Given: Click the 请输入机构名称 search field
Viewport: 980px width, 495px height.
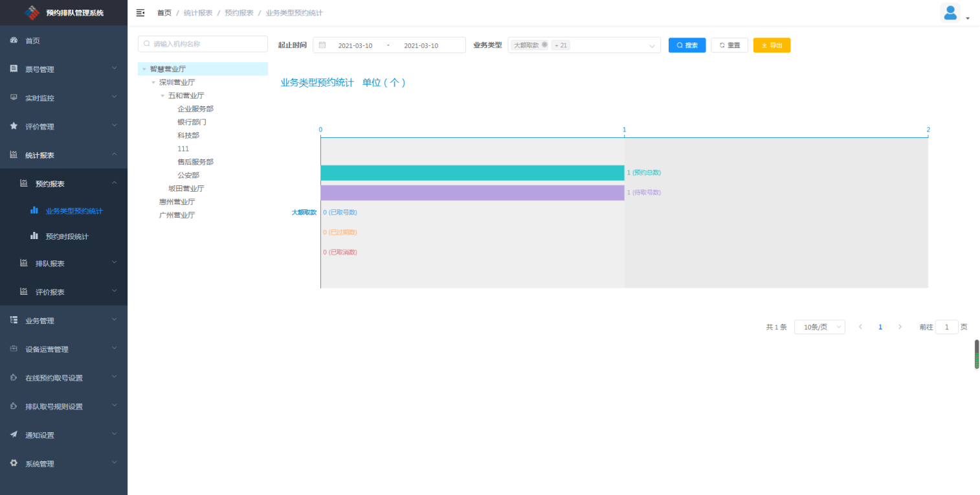Looking at the screenshot, I should [203, 44].
